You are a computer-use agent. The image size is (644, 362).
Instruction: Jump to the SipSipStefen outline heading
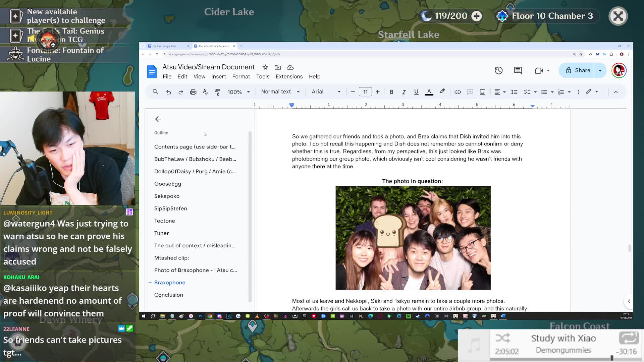click(x=171, y=208)
